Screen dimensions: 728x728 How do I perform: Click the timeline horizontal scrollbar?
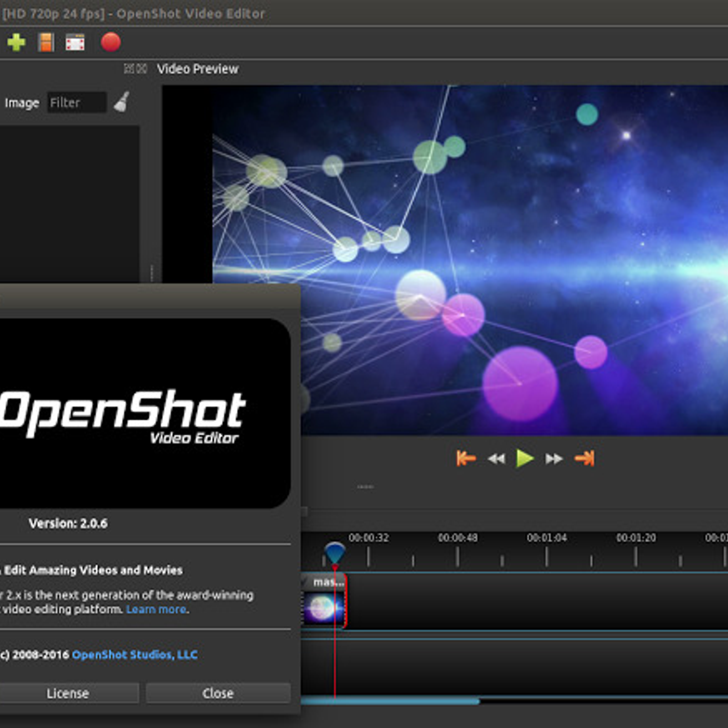click(x=389, y=701)
